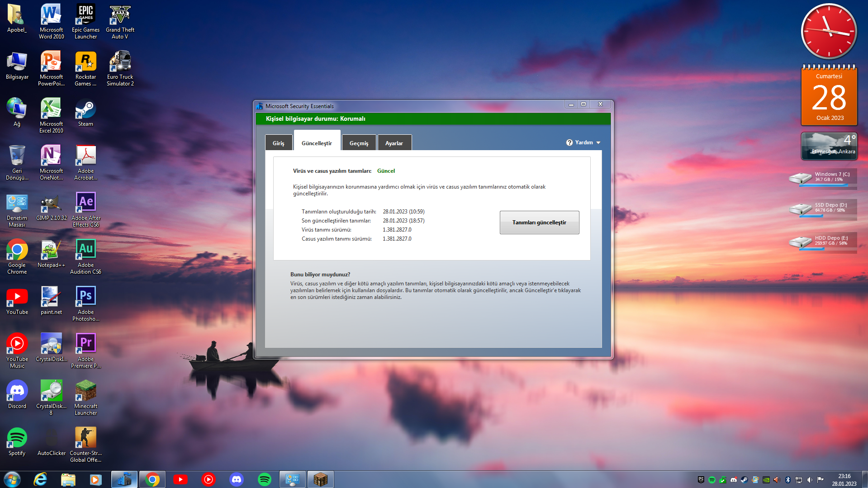Select the paint.net desktop icon
Viewport: 868px width, 488px height.
[x=51, y=301]
